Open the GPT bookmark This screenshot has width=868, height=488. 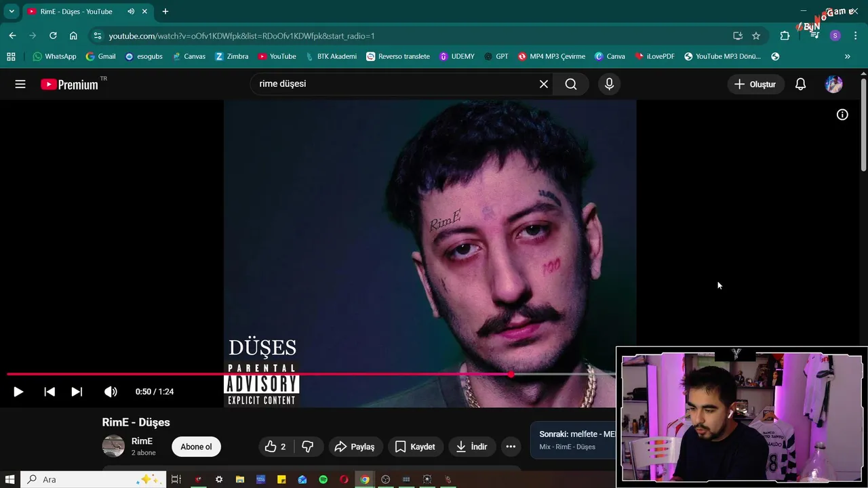[x=496, y=56]
